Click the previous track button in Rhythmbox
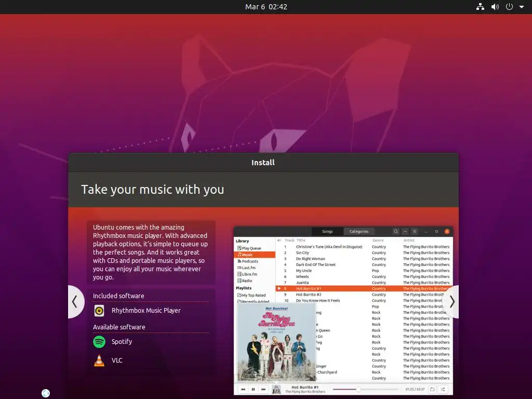Screen dimensions: 532x399 [x=243, y=389]
